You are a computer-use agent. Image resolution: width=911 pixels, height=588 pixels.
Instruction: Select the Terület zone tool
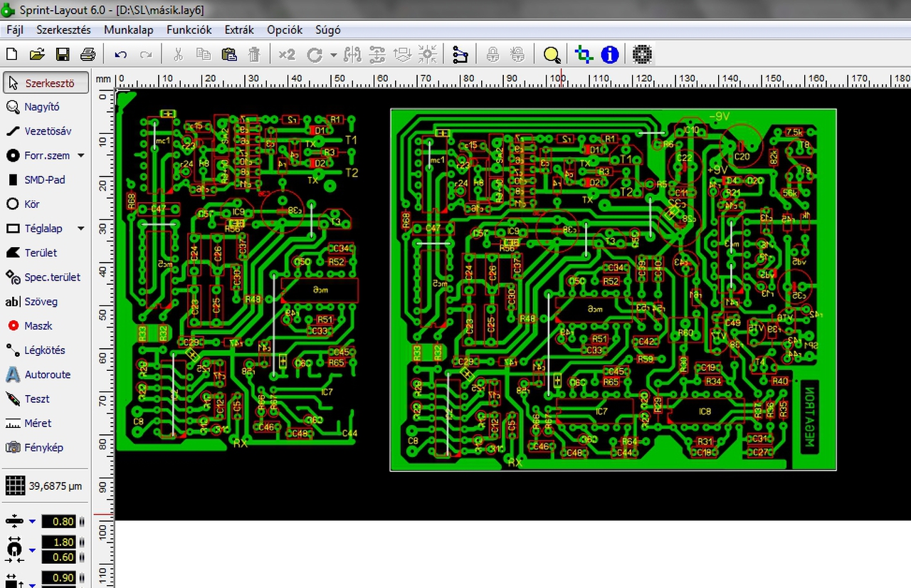tap(46, 253)
